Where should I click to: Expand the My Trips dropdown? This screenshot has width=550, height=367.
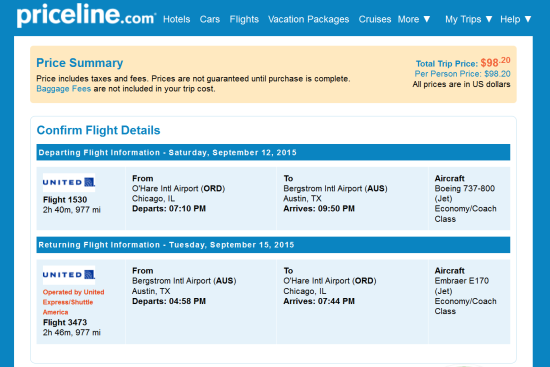click(469, 19)
